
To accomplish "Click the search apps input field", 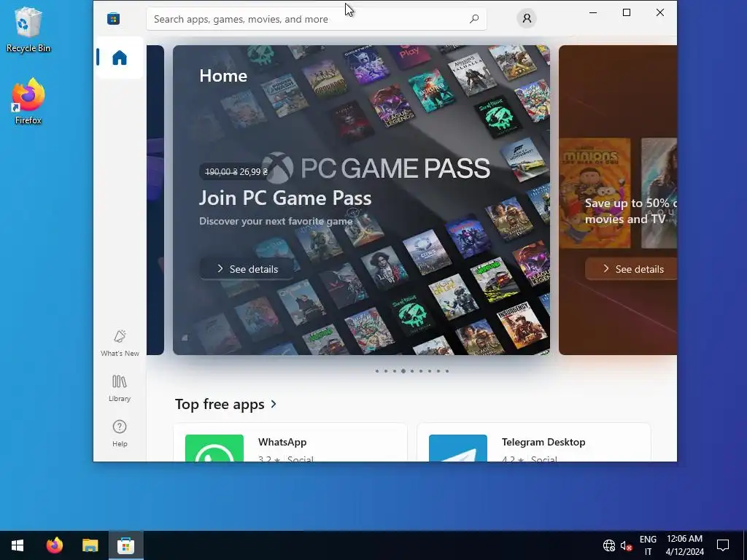I will 317,19.
